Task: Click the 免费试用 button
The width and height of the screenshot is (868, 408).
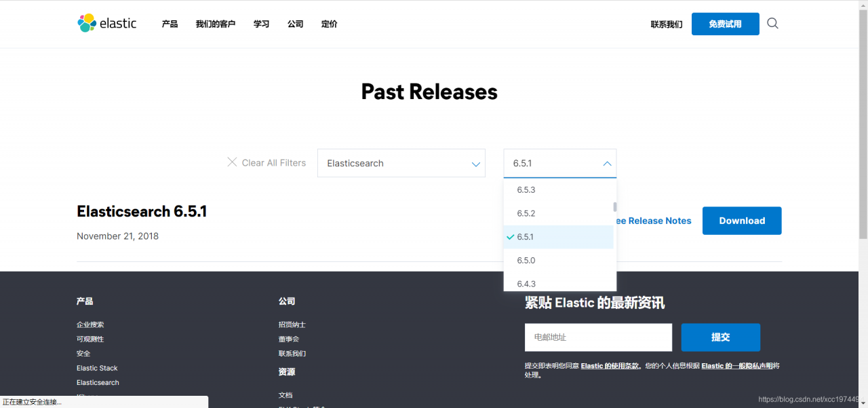Action: (725, 23)
